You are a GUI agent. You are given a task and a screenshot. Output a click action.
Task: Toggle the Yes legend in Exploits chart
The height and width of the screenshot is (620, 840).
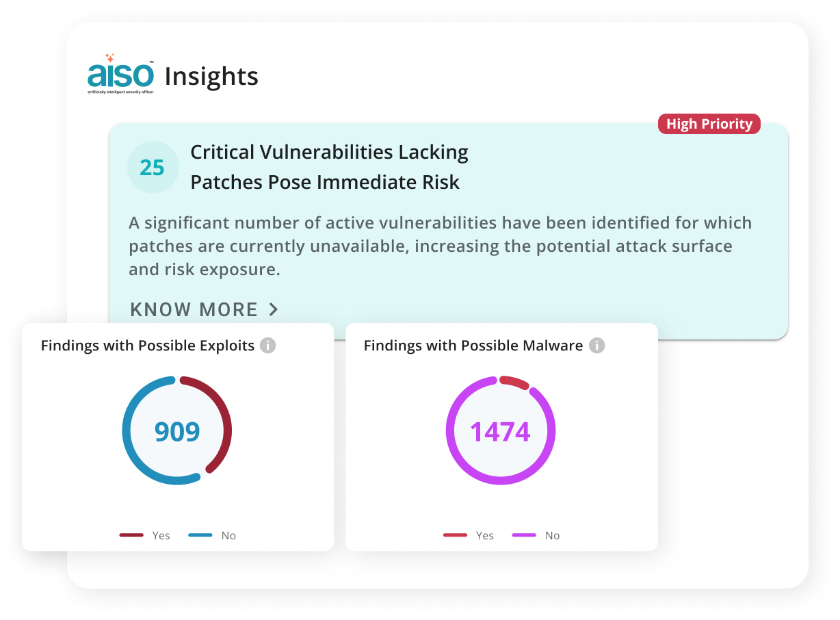tap(144, 535)
